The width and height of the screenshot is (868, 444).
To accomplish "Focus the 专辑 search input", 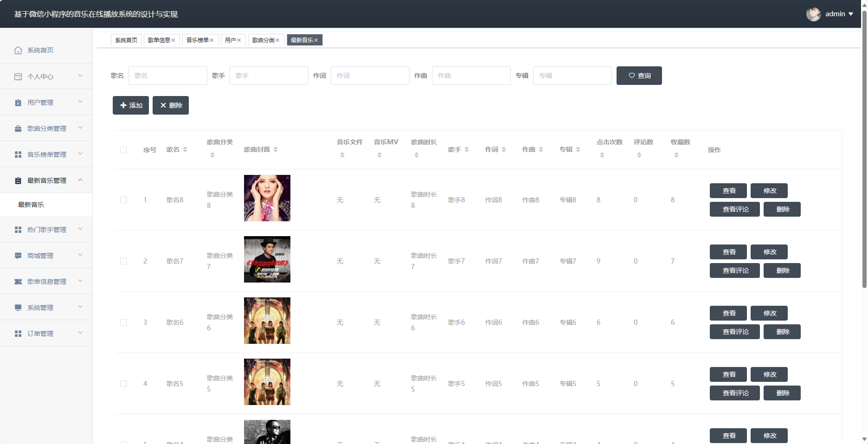I will coord(572,76).
